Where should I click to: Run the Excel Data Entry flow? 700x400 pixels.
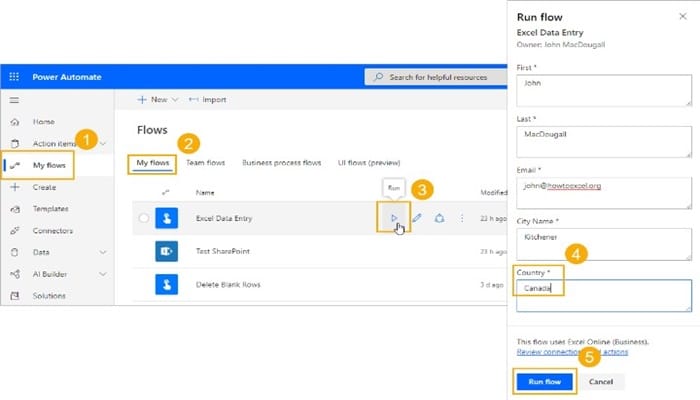click(x=394, y=218)
